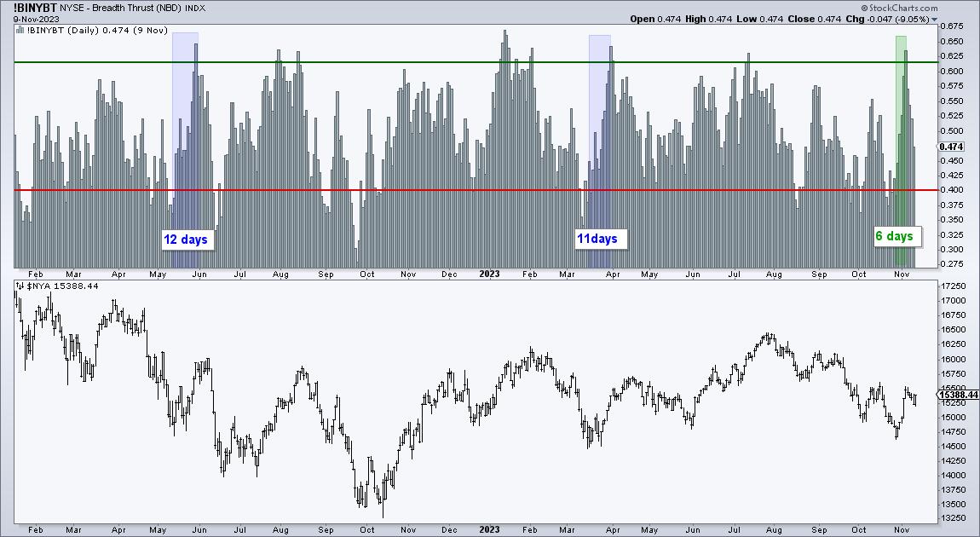The width and height of the screenshot is (980, 537).
Task: Click the down-arrow icon after Chg value
Action: point(935,19)
